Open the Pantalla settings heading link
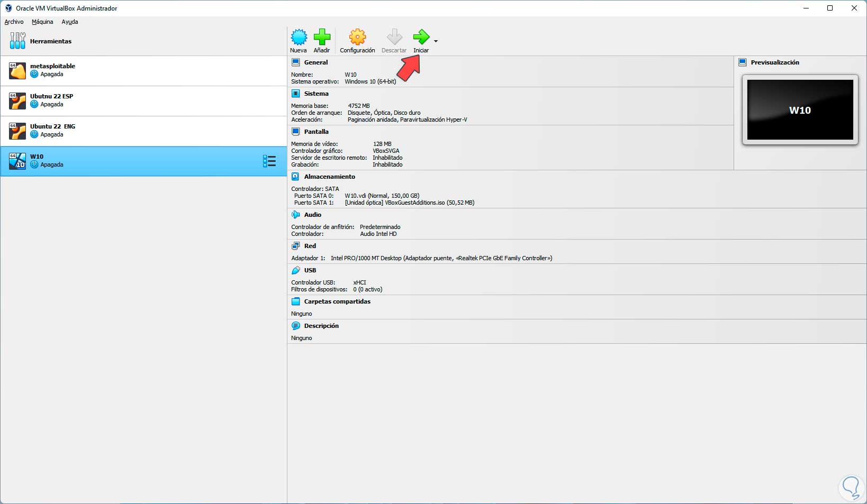Screen dimensions: 867x504 point(316,132)
